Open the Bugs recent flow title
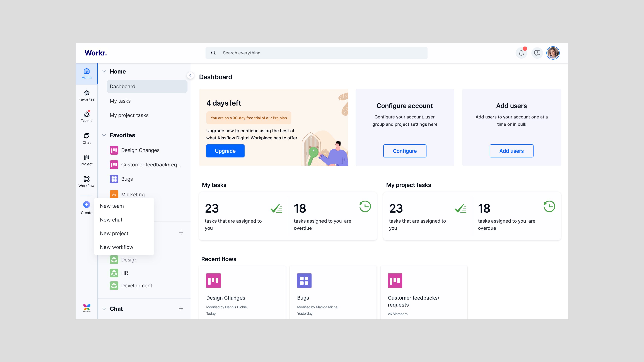Viewport: 644px width, 362px height. [x=303, y=298]
